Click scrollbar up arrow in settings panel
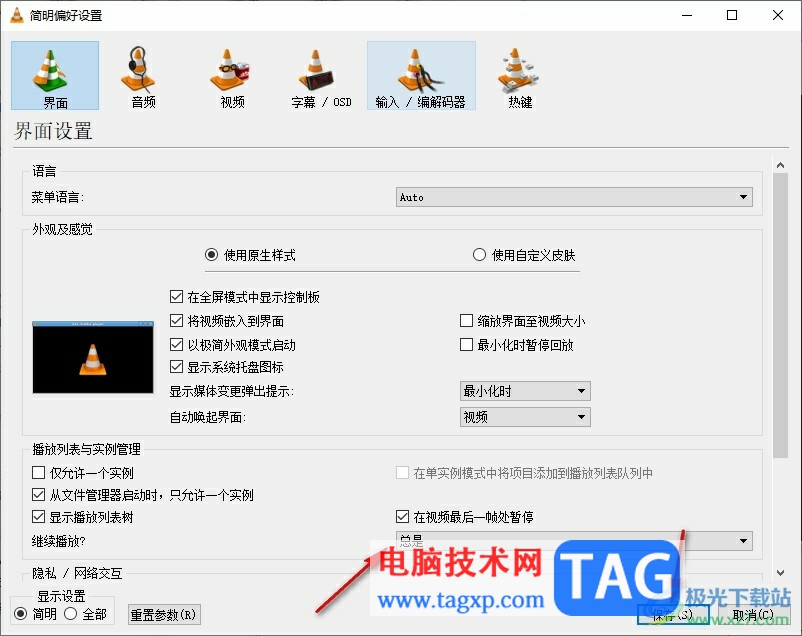Screen dimensions: 802x636 pyautogui.click(x=780, y=165)
